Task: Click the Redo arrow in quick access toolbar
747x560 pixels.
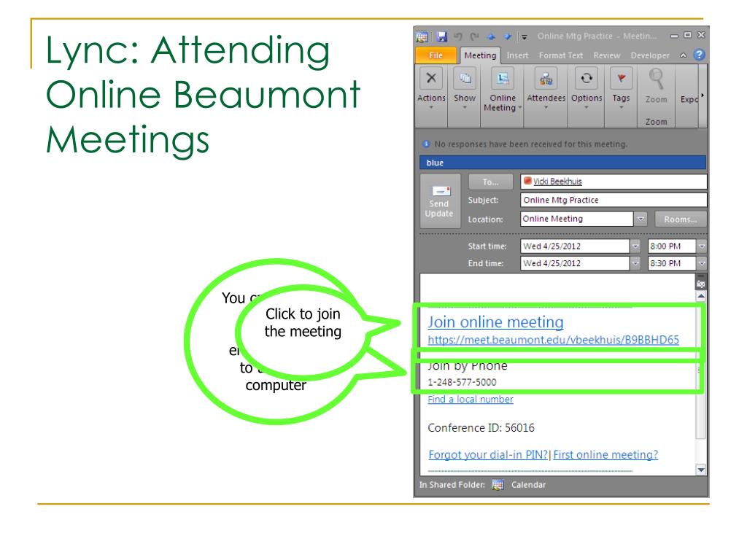Action: click(474, 36)
